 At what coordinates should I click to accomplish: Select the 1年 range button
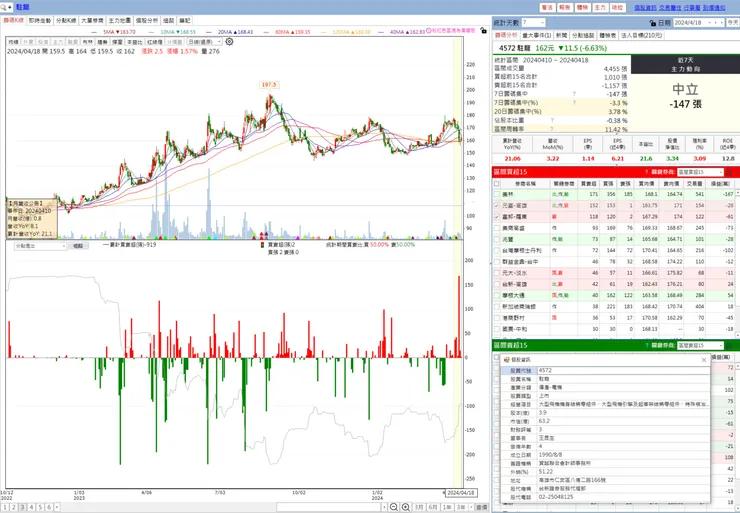point(446,507)
